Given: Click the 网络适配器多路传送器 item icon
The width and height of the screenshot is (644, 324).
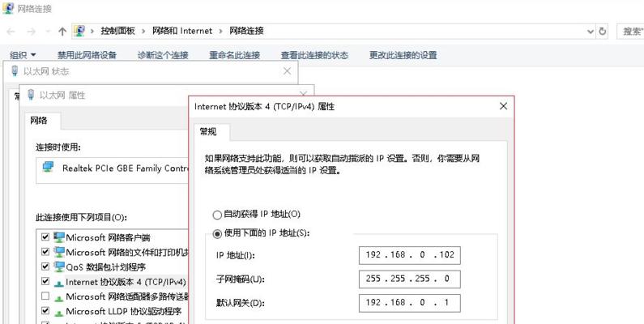Looking at the screenshot, I should (59, 297).
